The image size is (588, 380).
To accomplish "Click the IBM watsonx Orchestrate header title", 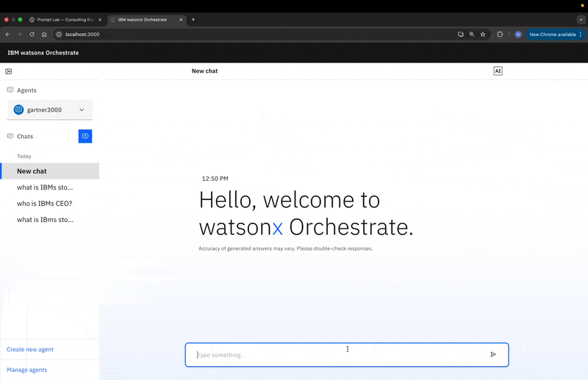I will [x=43, y=53].
